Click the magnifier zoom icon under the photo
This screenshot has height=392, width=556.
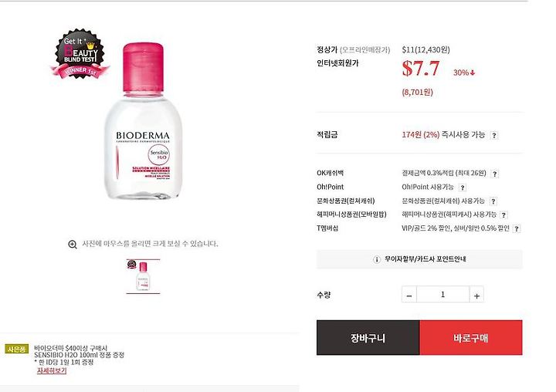point(73,244)
